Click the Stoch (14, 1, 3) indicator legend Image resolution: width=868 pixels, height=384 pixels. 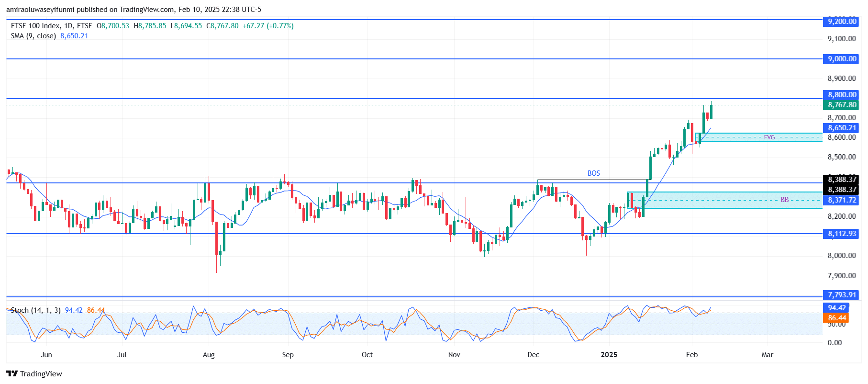point(36,310)
